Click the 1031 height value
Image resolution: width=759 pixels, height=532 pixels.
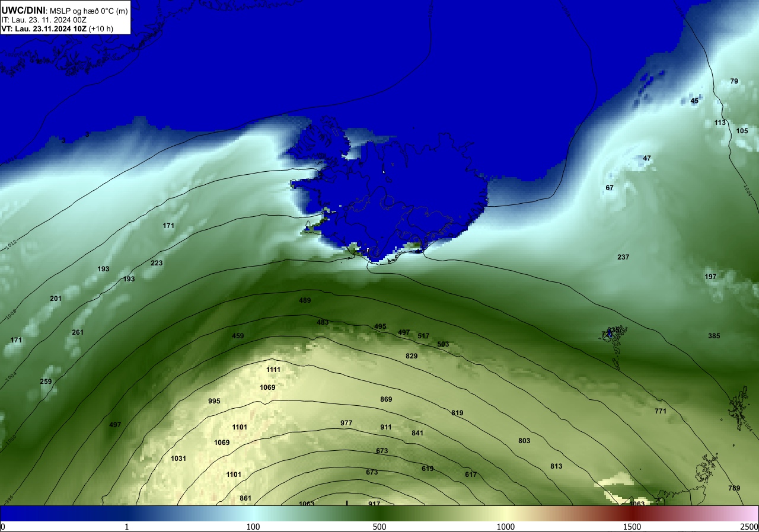click(x=178, y=459)
